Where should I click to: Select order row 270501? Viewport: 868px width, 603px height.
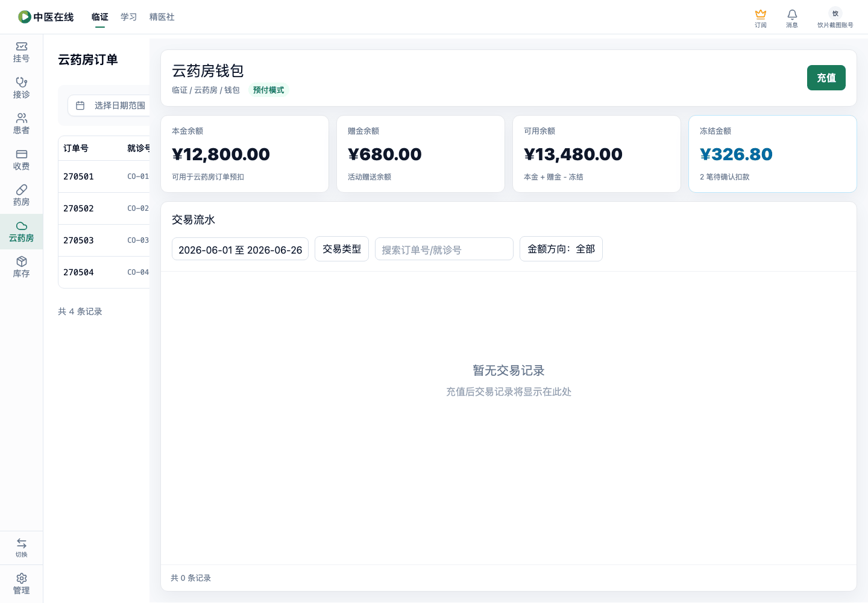click(104, 177)
